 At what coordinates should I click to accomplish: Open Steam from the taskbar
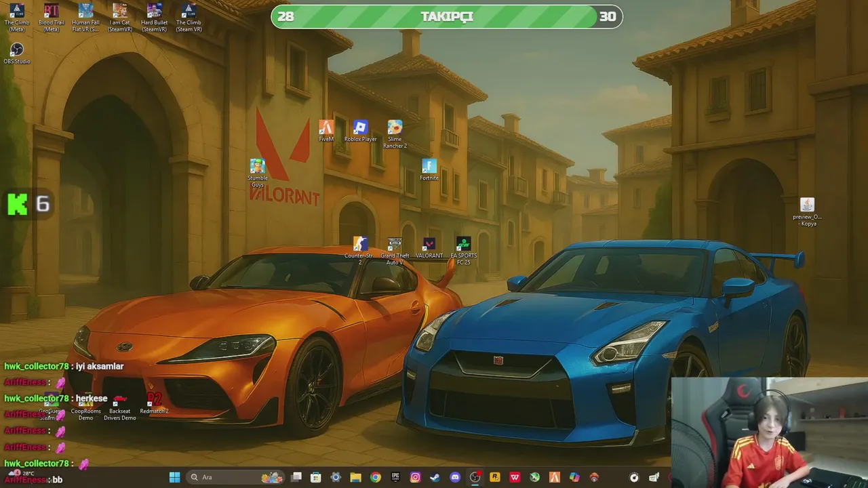click(x=435, y=477)
